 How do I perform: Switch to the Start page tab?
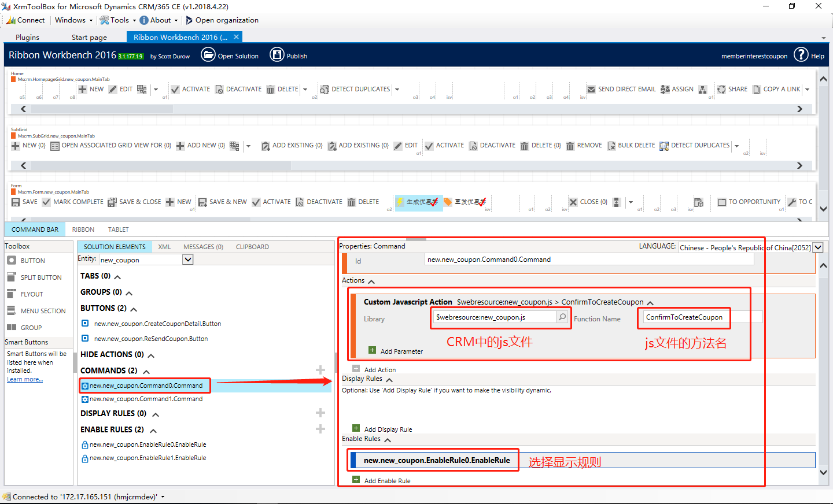click(x=89, y=37)
